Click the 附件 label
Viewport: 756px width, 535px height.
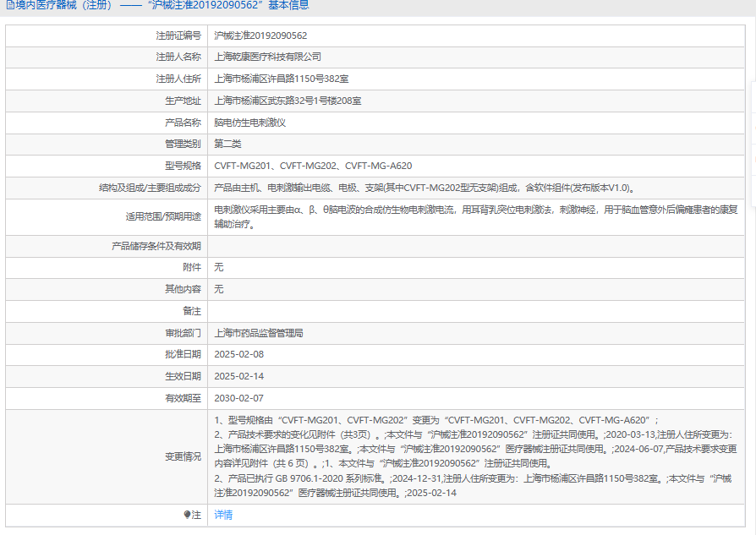(192, 267)
